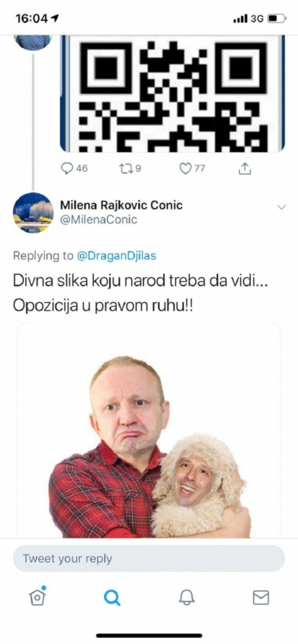
Task: Expand the chevron menu on Milena's tweet
Action: pyautogui.click(x=281, y=207)
